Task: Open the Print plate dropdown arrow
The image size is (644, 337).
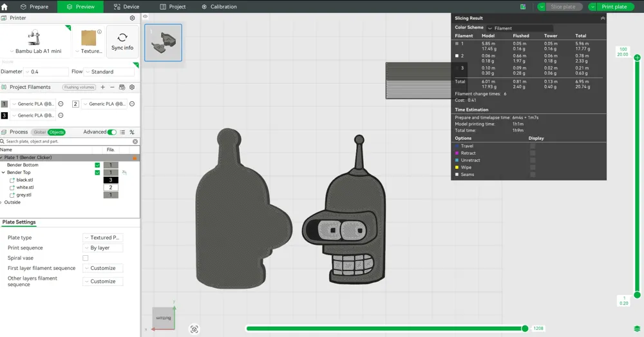Action: (592, 6)
